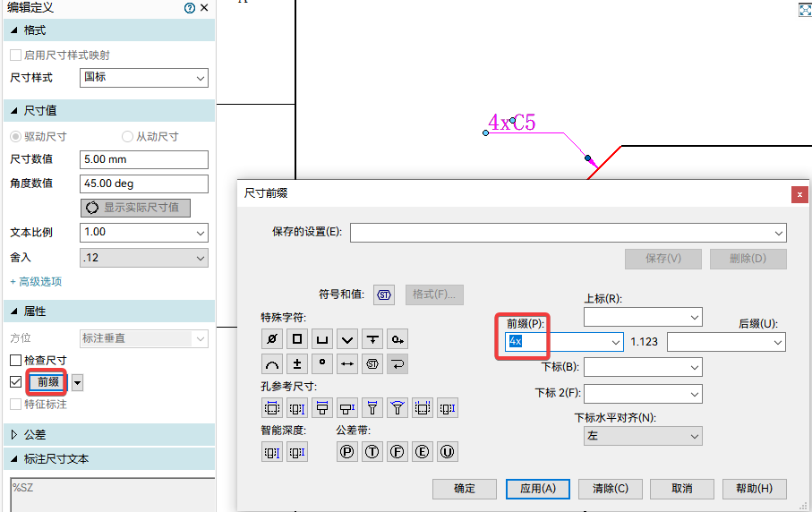Screen dimensions: 812x512
Task: Click the first 孔参考尺寸 hole diameter icon
Action: coord(272,408)
